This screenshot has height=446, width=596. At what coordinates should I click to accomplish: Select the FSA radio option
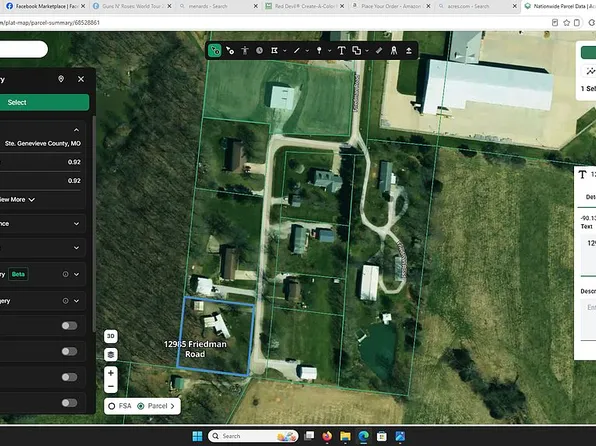112,406
